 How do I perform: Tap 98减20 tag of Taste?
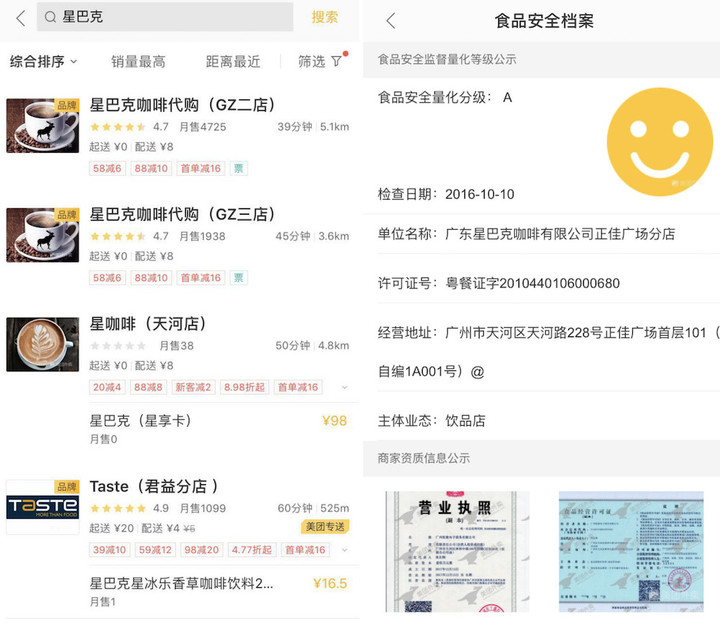click(x=201, y=550)
